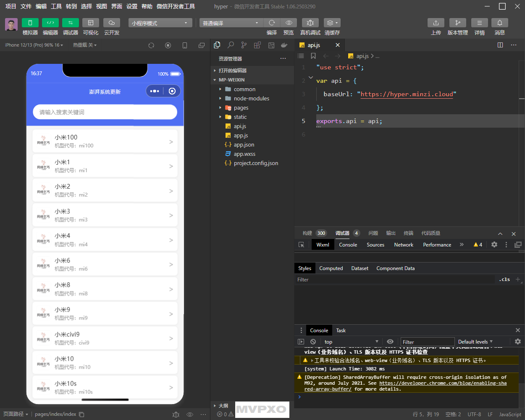Click the https://hyper.minzi.cloud link in code
This screenshot has height=420, width=525.
pos(407,94)
